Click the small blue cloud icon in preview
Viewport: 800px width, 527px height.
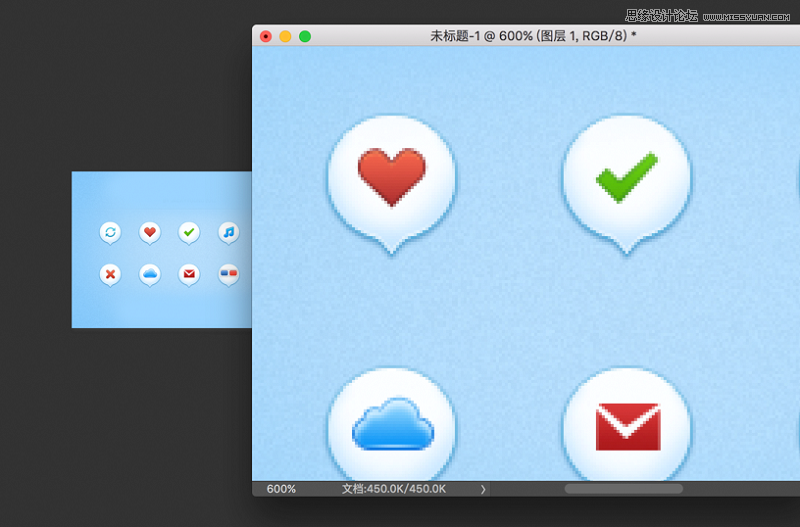pyautogui.click(x=150, y=272)
